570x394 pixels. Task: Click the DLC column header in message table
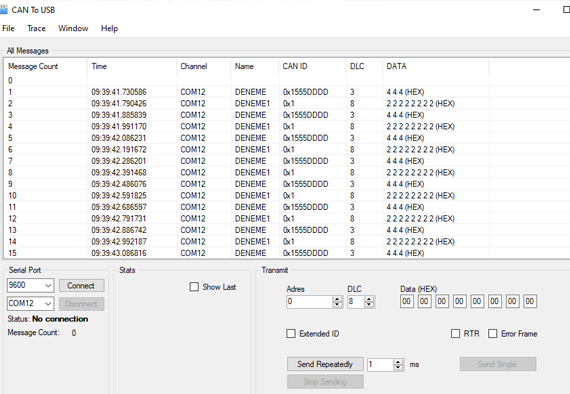[x=364, y=67]
